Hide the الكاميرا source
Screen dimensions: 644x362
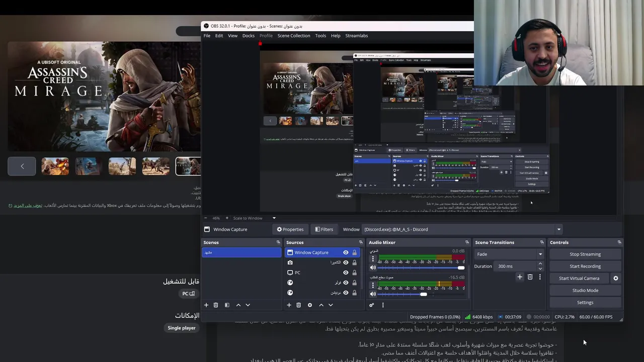tap(346, 262)
